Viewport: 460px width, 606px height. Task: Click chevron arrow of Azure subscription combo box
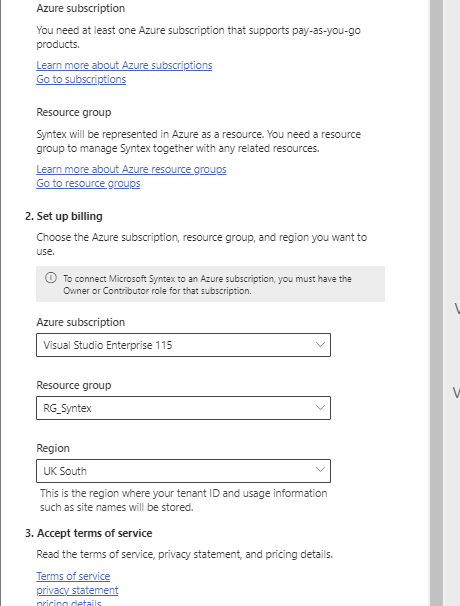tap(320, 344)
